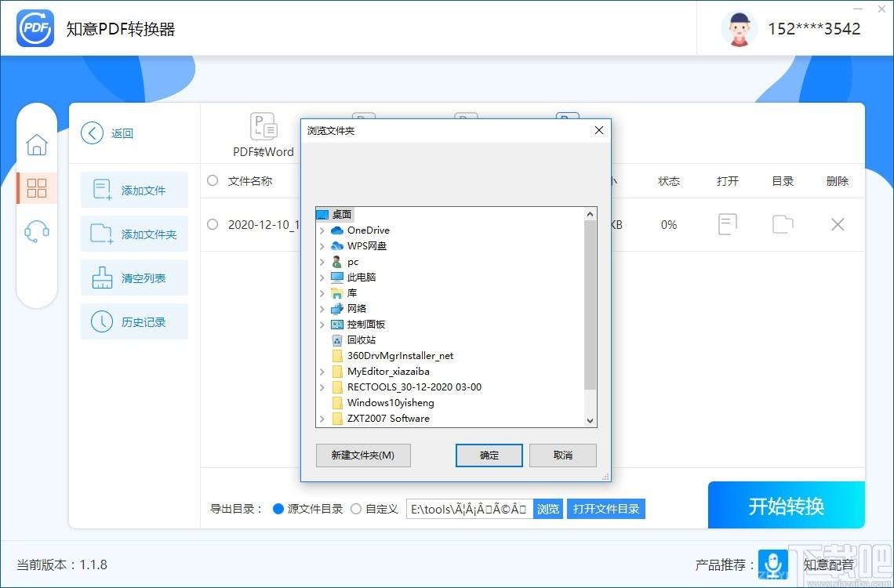Screen dimensions: 894x588
Task: Expand the MyEditor_xiazaiba folder node
Action: (322, 372)
